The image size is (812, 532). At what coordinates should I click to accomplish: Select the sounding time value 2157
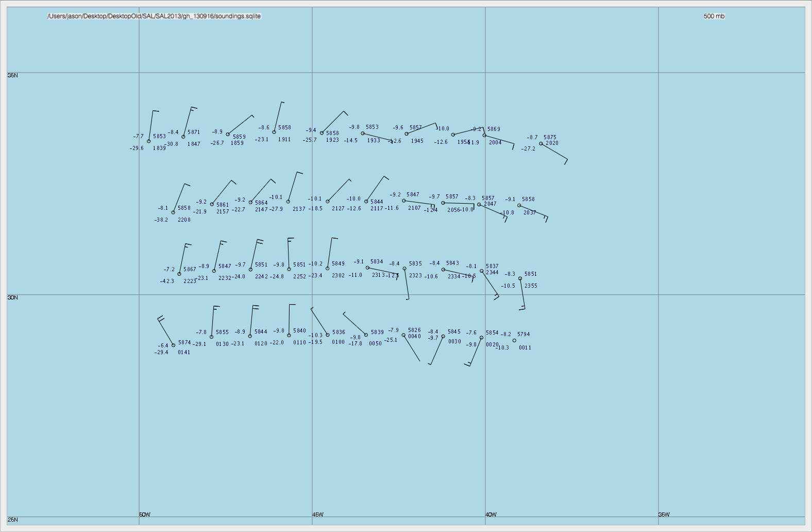[x=223, y=212]
